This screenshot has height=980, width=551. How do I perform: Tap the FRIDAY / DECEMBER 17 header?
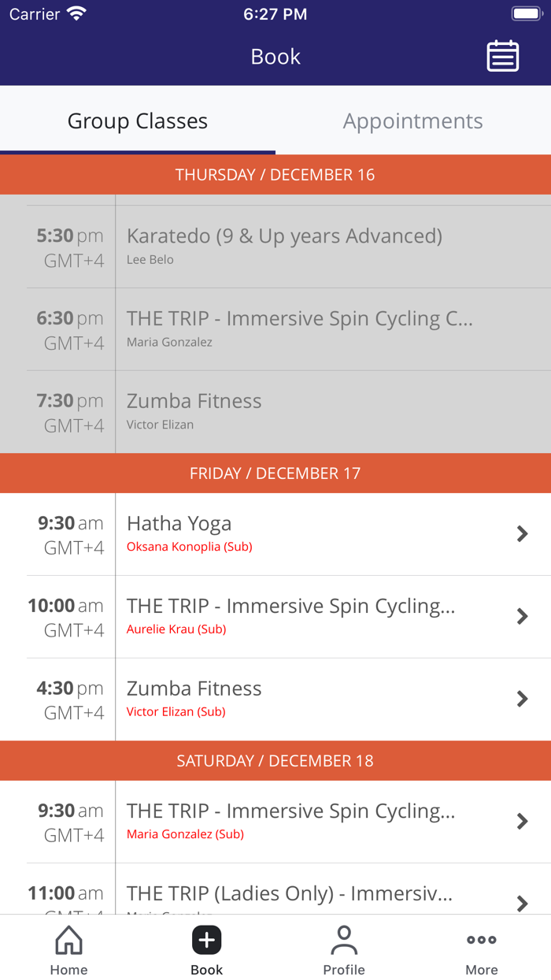[275, 473]
